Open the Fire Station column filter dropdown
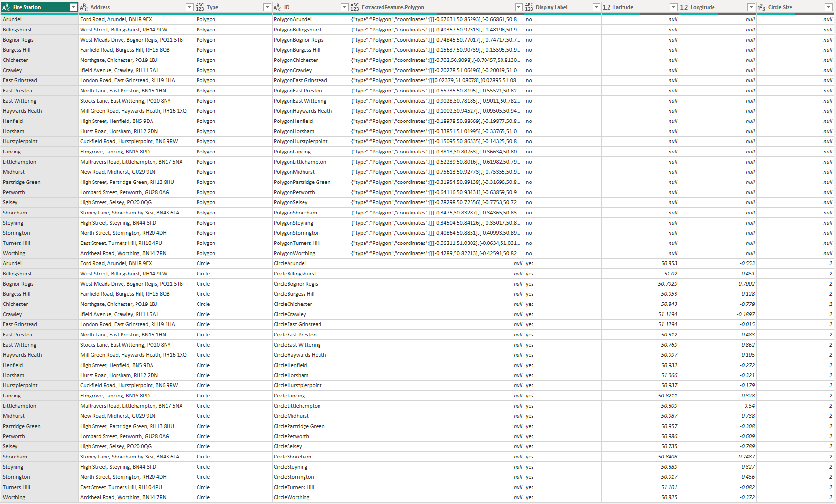 pyautogui.click(x=73, y=7)
